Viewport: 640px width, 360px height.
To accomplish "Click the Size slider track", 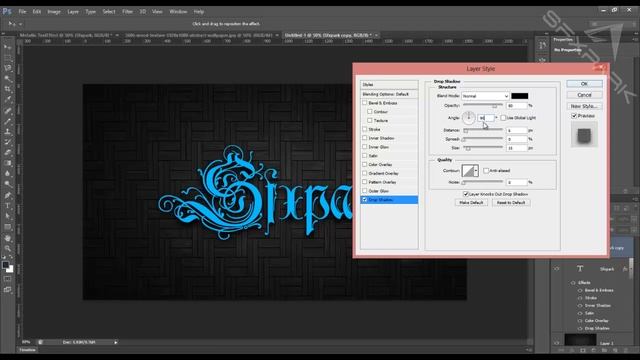I will pyautogui.click(x=483, y=148).
